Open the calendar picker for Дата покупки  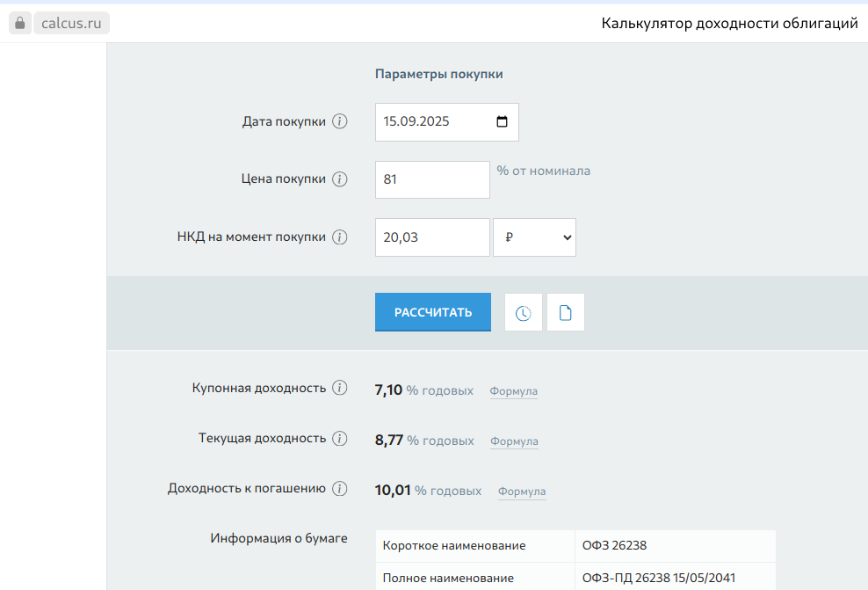coord(502,121)
